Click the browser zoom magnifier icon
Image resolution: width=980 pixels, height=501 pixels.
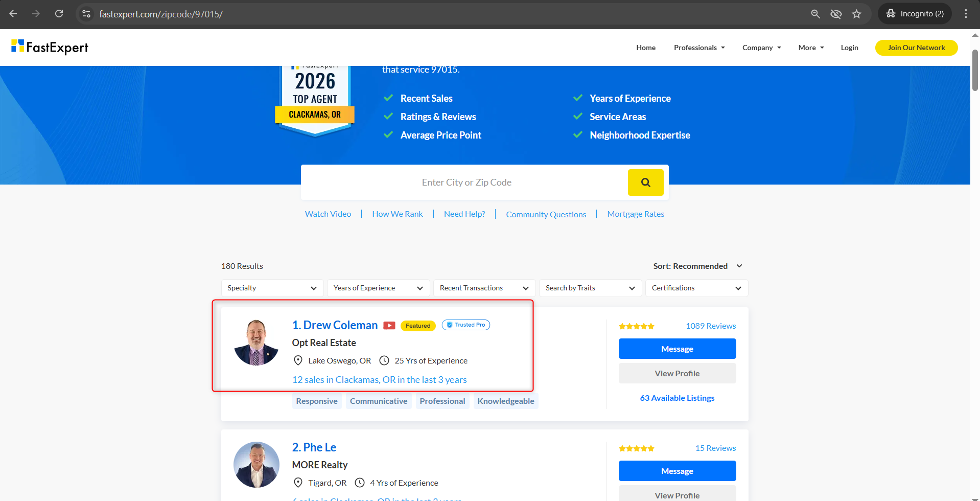pos(815,14)
